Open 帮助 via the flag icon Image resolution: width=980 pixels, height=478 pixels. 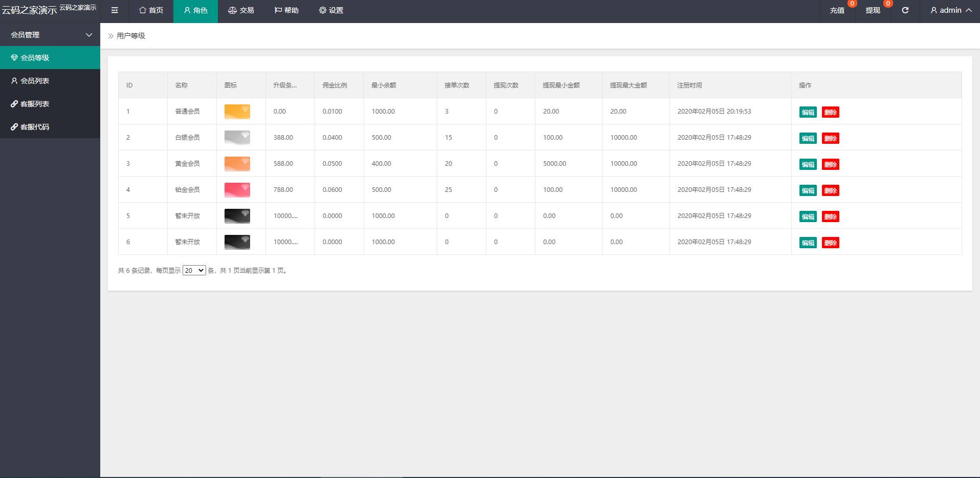(278, 10)
